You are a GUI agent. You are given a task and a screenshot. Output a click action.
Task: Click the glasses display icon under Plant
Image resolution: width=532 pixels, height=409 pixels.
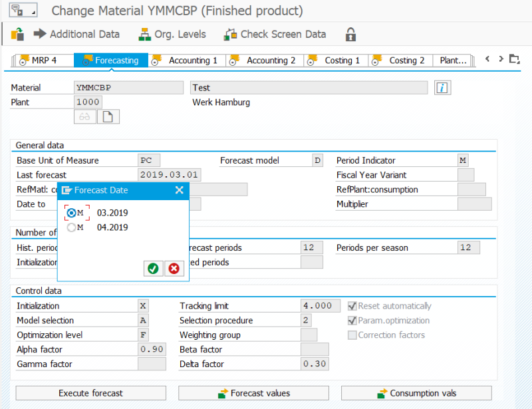[85, 117]
